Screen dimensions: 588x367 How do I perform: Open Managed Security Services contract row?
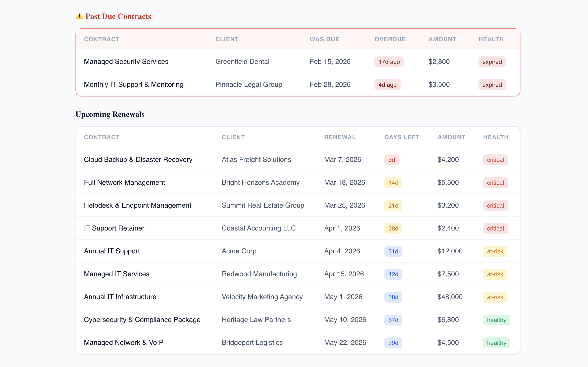(126, 62)
